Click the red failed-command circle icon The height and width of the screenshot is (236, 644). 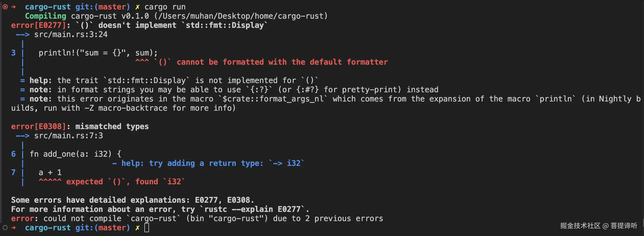coord(5,7)
